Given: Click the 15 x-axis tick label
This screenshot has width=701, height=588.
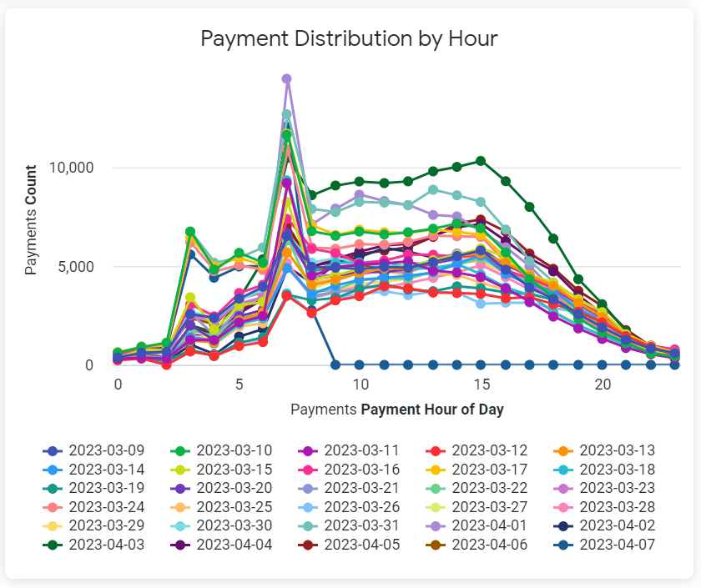Looking at the screenshot, I should point(482,384).
